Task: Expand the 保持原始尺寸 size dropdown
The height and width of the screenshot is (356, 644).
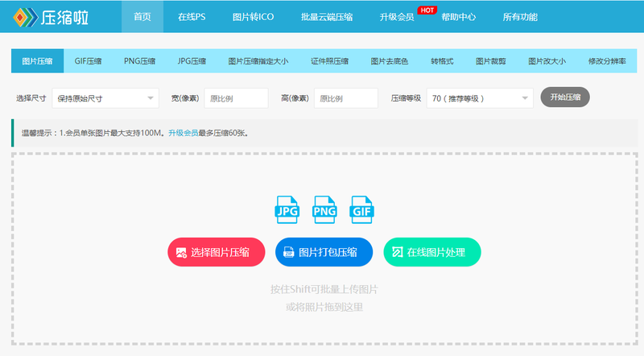Action: click(x=105, y=98)
